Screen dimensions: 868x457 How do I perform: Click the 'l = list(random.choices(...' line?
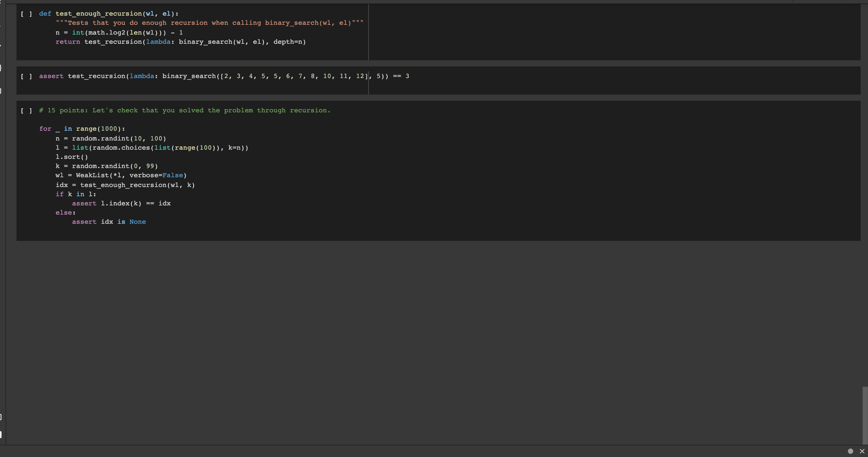(x=152, y=148)
